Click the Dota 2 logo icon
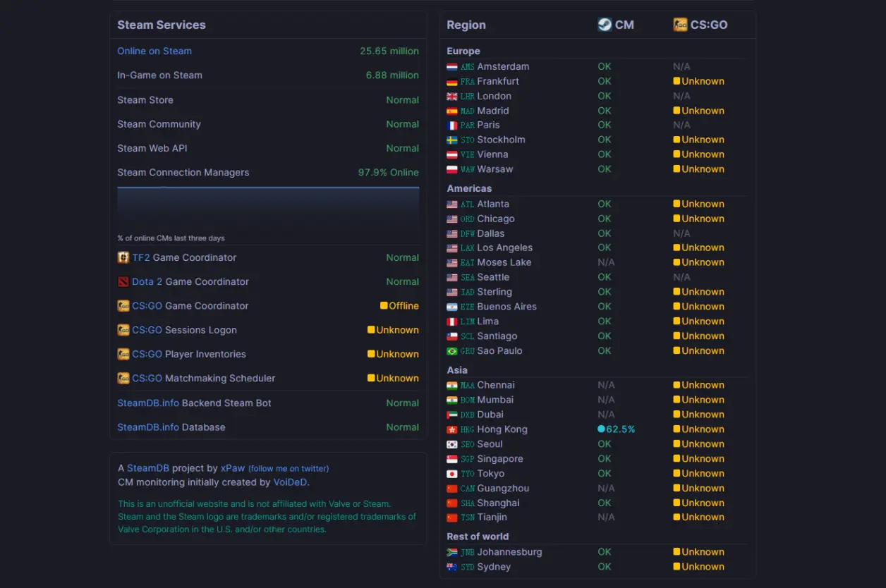886x588 pixels. coord(123,281)
